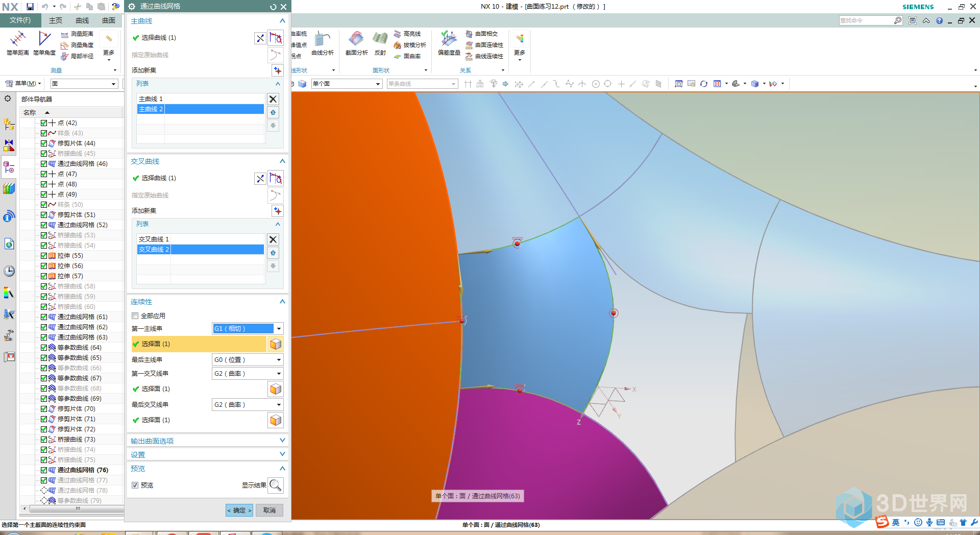This screenshot has height=535, width=980.
Task: Click the Find Command search field
Action: pos(866,20)
